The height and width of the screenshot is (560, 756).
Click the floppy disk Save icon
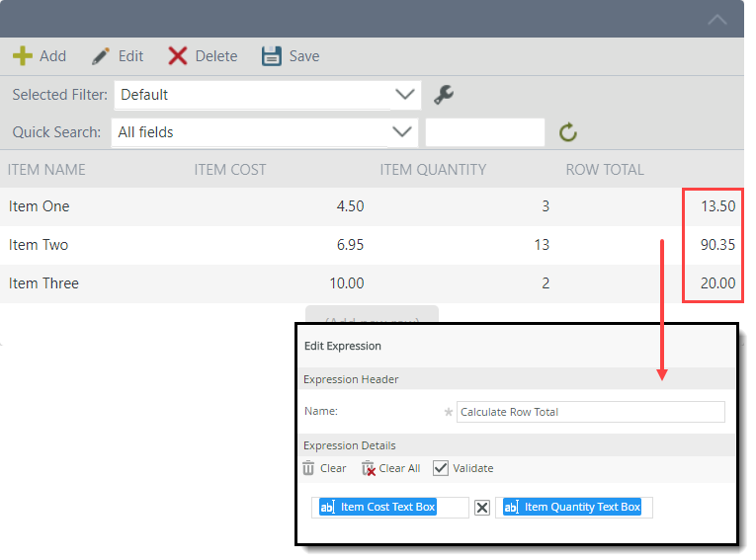(272, 56)
